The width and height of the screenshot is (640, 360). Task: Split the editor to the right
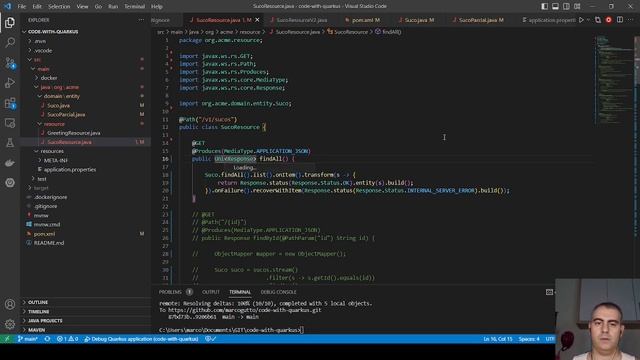click(620, 20)
